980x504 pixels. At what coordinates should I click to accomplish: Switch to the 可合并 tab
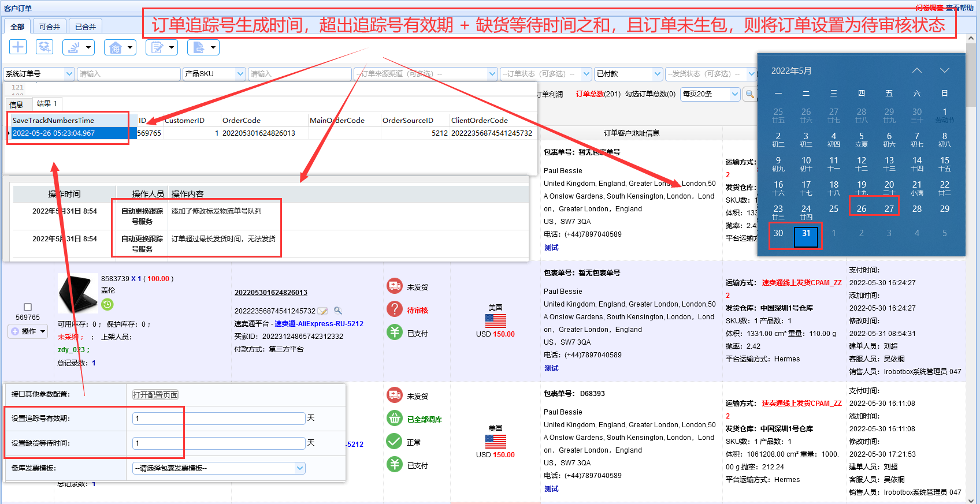(x=50, y=27)
